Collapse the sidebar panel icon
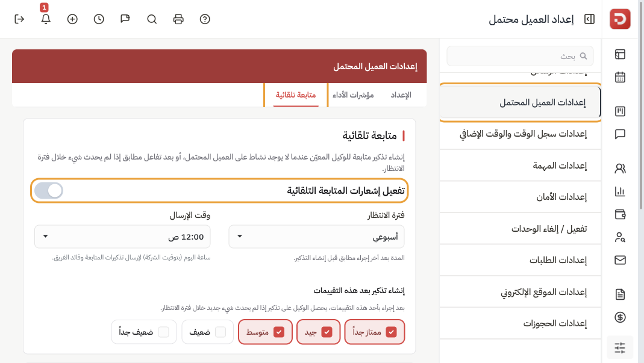This screenshot has height=363, width=644. [589, 19]
